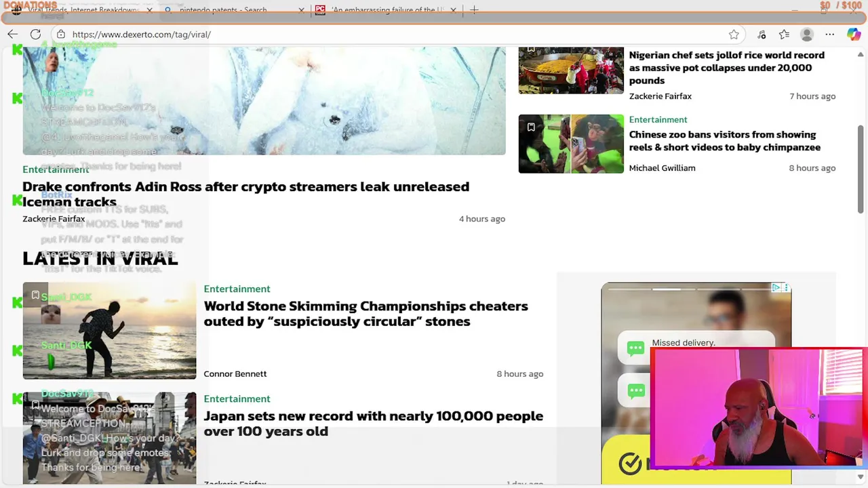Screen dimensions: 868x488
Task: Open Nigerian chef jollof rice headline
Action: tap(726, 68)
